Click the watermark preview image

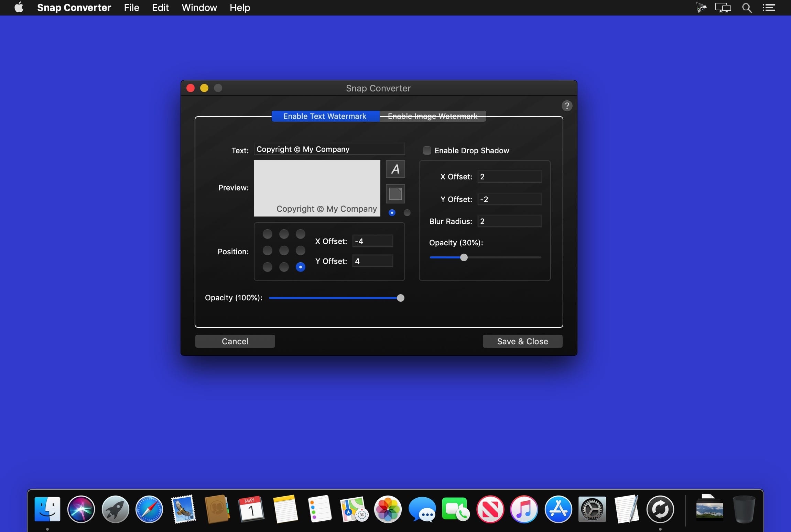pyautogui.click(x=317, y=188)
